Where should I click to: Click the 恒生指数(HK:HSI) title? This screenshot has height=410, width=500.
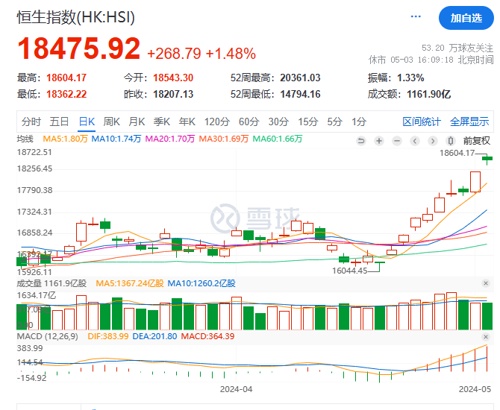(x=76, y=17)
